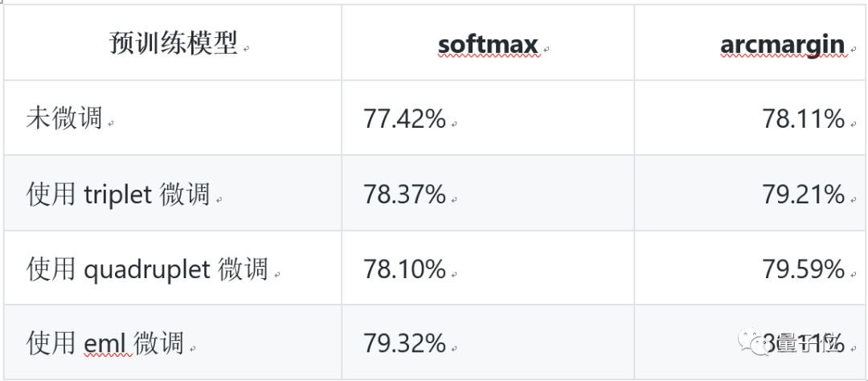The width and height of the screenshot is (868, 381).
Task: Select the softmax column header
Action: tap(487, 45)
